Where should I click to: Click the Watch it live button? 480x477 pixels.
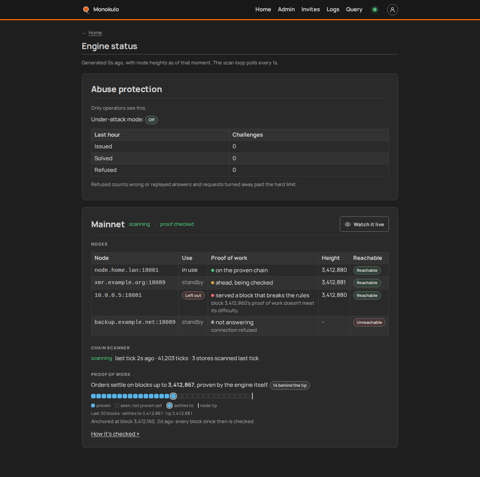coord(364,224)
